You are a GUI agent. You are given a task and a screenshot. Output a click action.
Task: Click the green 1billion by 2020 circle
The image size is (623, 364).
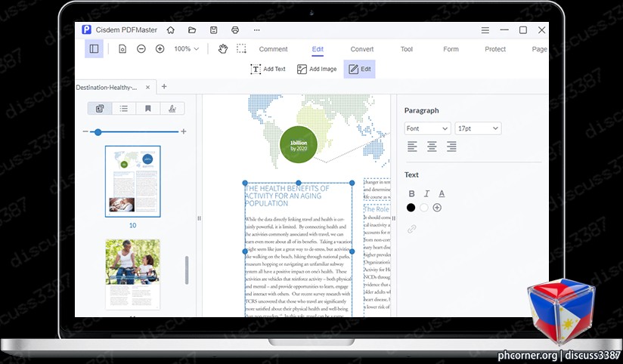(x=299, y=144)
